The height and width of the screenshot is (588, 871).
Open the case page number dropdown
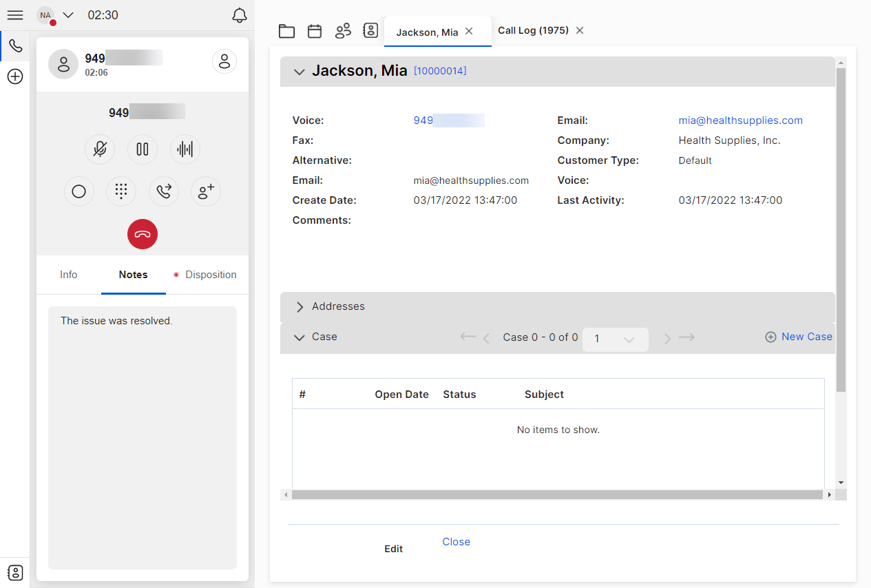tap(615, 339)
